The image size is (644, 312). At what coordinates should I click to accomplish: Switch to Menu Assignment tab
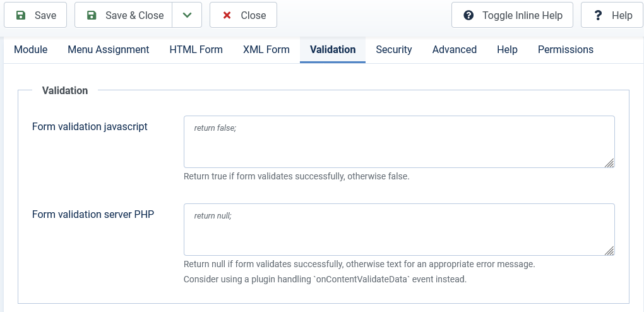[x=109, y=50]
